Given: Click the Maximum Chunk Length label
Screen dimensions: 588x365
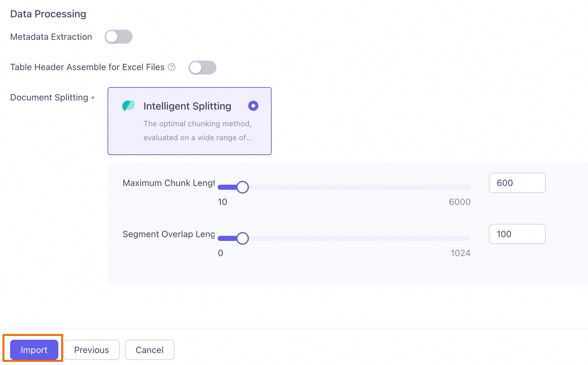Looking at the screenshot, I should tap(169, 183).
